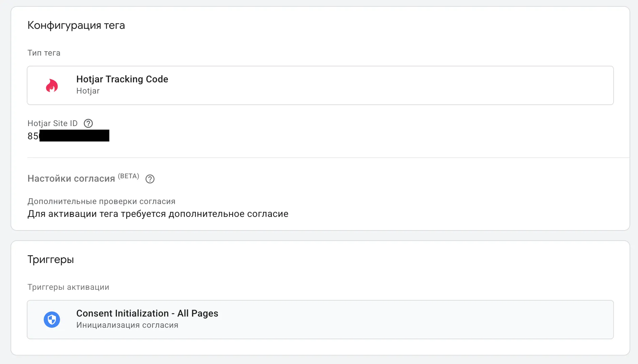This screenshot has height=364, width=638.
Task: Open help icon next to Настойки согласия
Action: point(150,179)
